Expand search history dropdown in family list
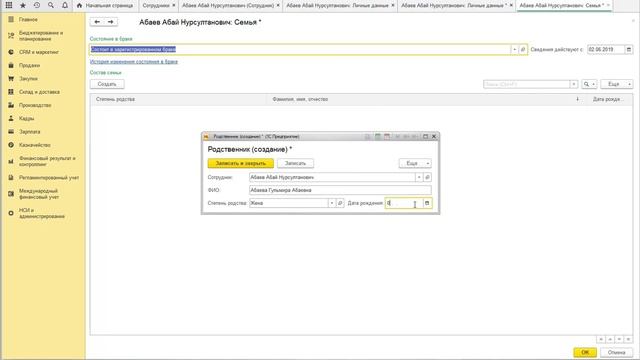This screenshot has width=640, height=360. pos(573,84)
